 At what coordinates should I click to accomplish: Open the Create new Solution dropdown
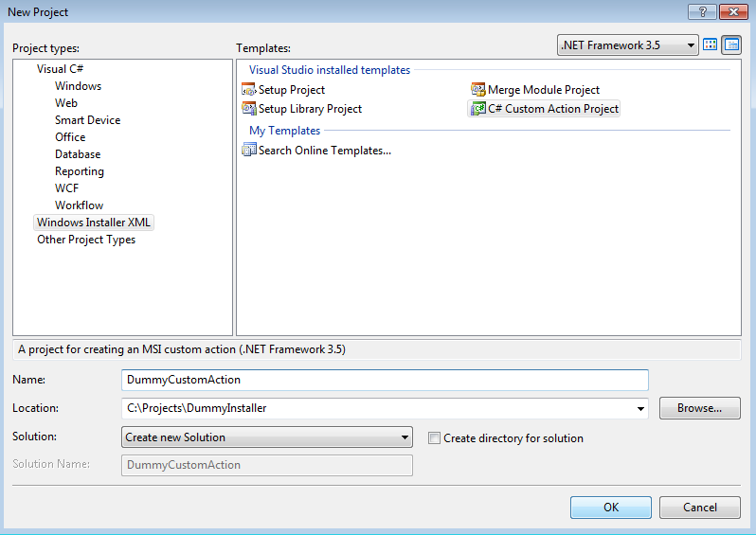(x=267, y=437)
